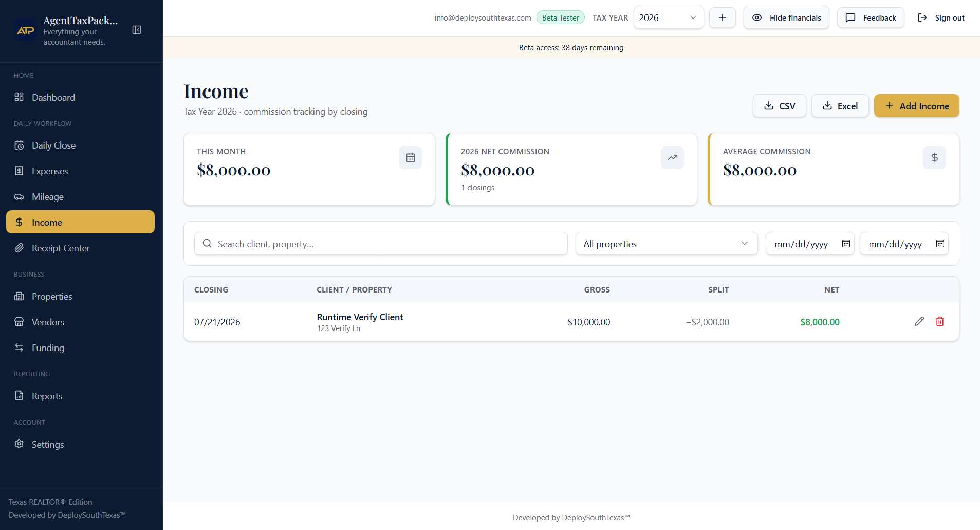Click the trend arrow icon in the Net Commission card

pyautogui.click(x=672, y=157)
